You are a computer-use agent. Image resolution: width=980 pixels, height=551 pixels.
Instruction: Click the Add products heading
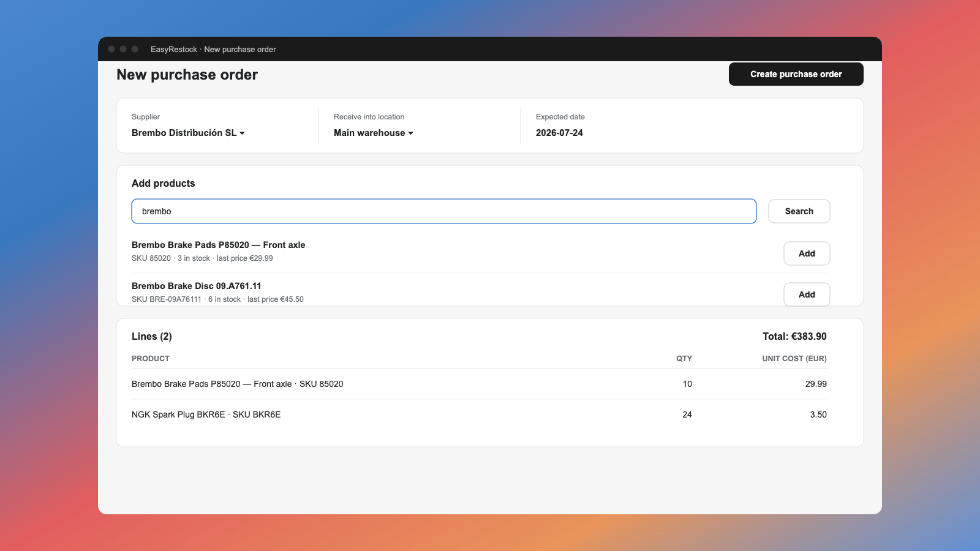coord(164,183)
